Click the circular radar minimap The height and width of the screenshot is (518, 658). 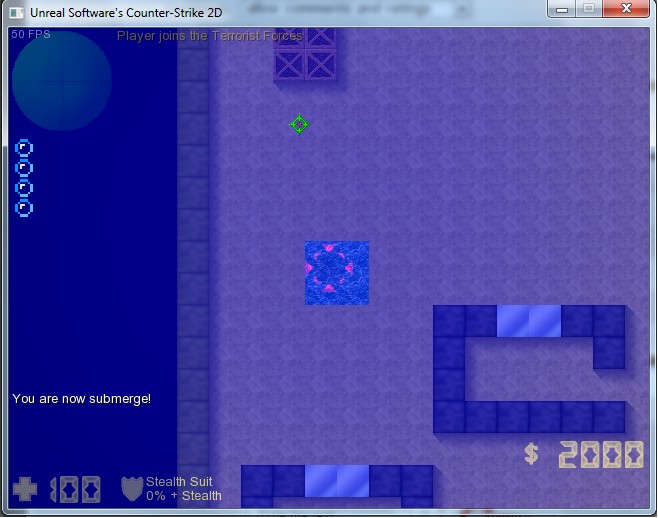click(62, 81)
